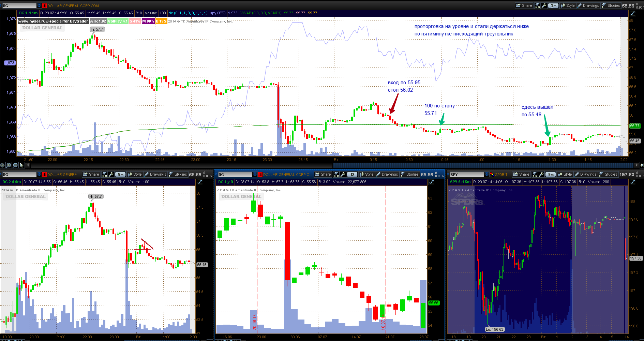Click red color link box in DG 5m chart
Screen dimensions: 644x341
pyautogui.click(x=44, y=174)
